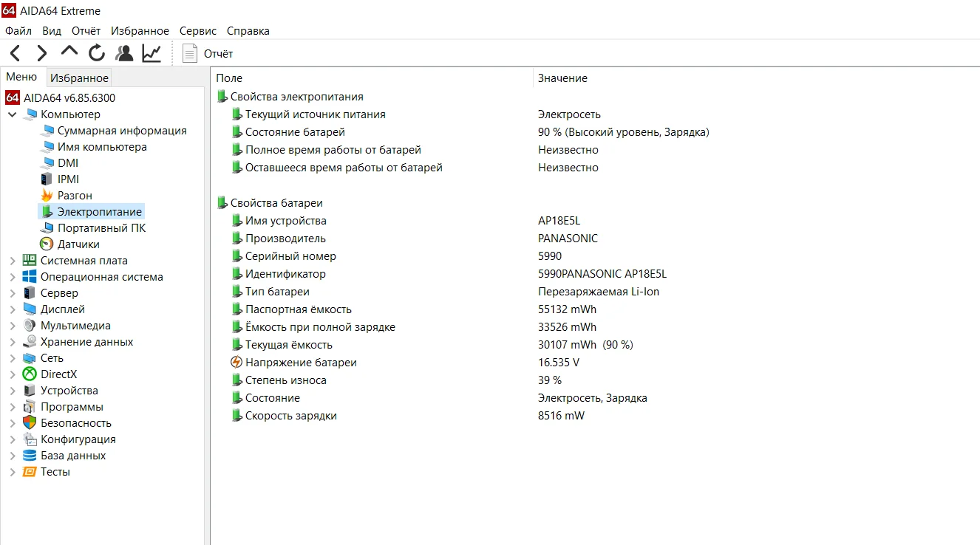Select the Скорость зарядки row
The width and height of the screenshot is (980, 545).
pyautogui.click(x=291, y=416)
